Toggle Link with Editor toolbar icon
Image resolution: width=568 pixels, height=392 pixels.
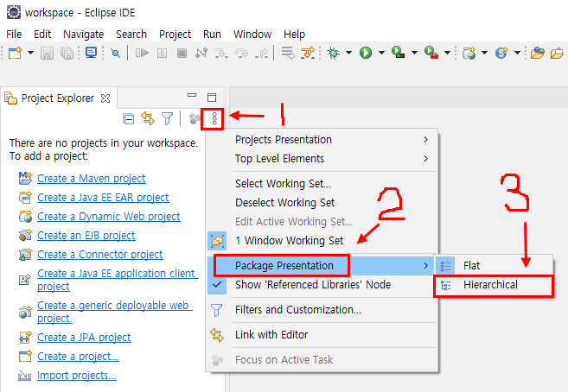coord(148,118)
